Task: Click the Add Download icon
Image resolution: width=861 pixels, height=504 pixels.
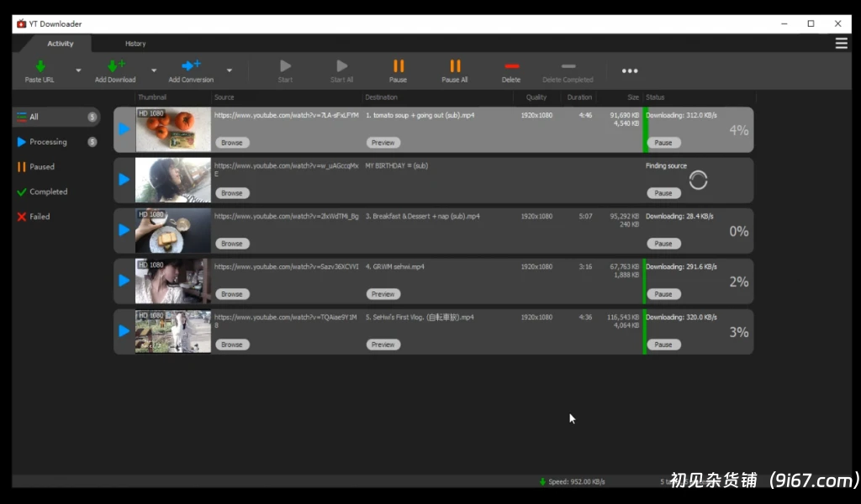Action: click(x=115, y=66)
